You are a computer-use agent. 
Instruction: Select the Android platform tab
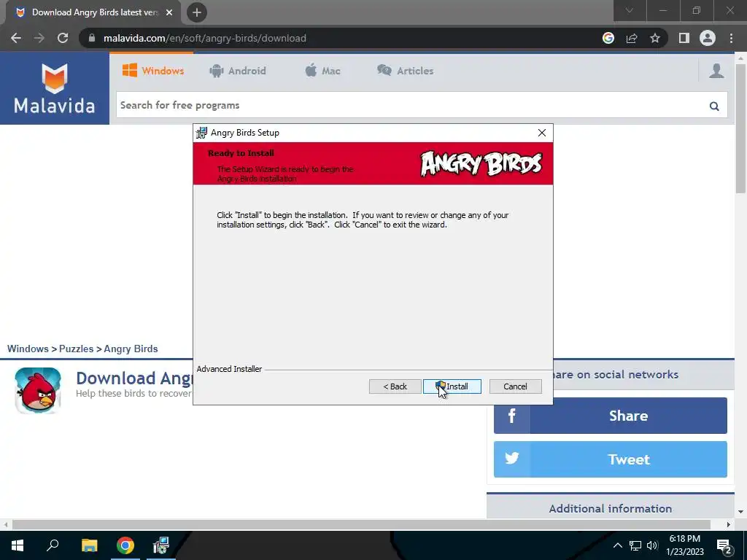[238, 71]
